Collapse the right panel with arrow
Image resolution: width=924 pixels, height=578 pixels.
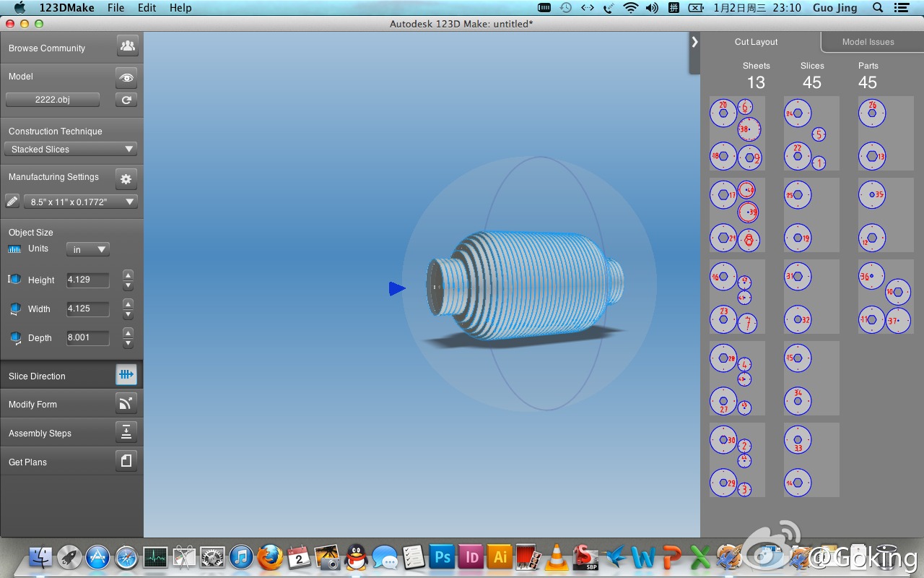click(694, 42)
